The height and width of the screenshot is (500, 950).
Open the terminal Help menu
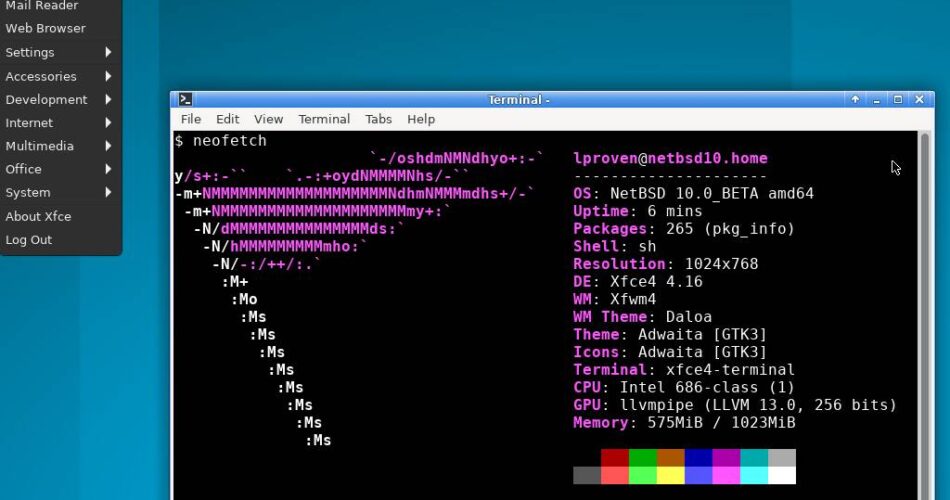pyautogui.click(x=421, y=119)
